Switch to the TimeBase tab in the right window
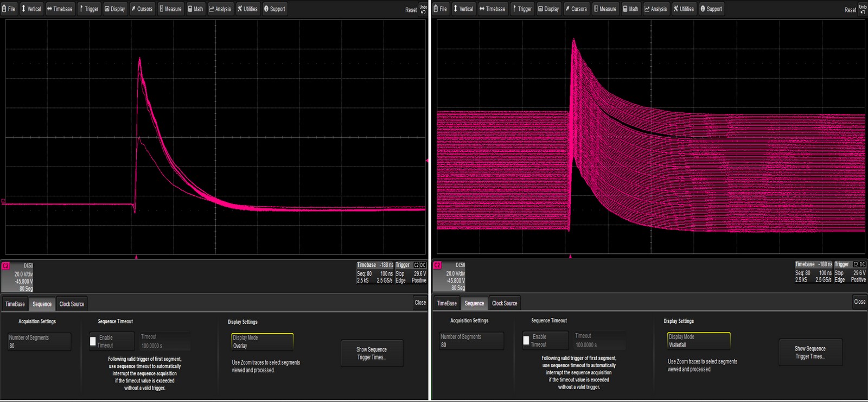The width and height of the screenshot is (868, 402). click(447, 303)
